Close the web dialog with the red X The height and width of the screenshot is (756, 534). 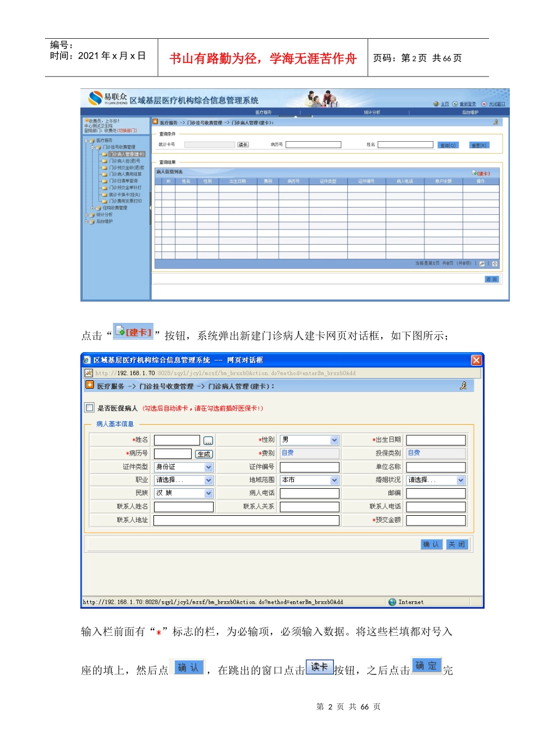(476, 360)
